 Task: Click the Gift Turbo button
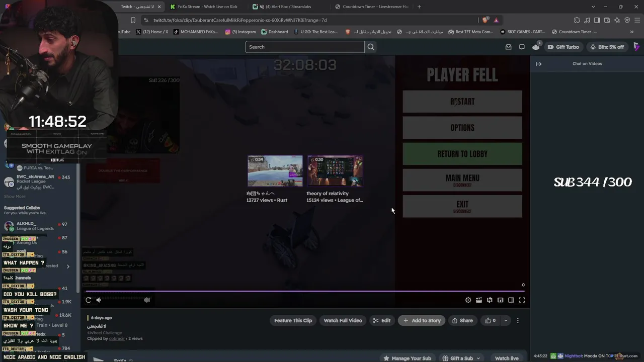click(563, 47)
